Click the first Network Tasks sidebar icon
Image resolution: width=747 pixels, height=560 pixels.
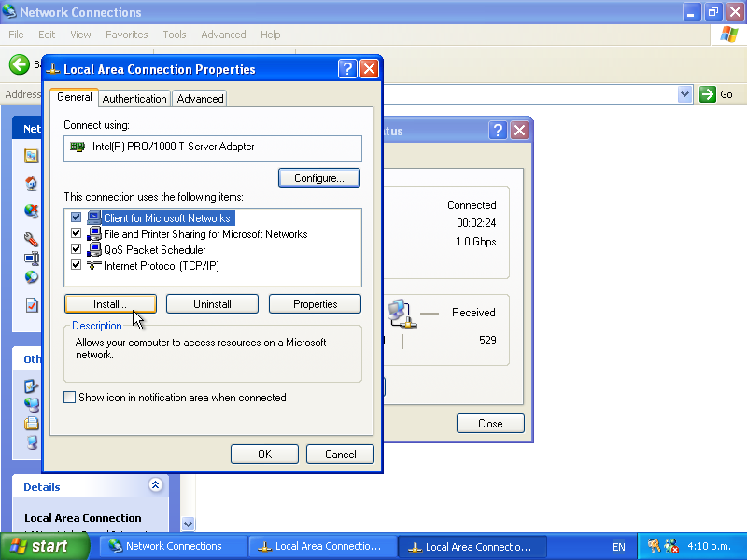coord(32,156)
